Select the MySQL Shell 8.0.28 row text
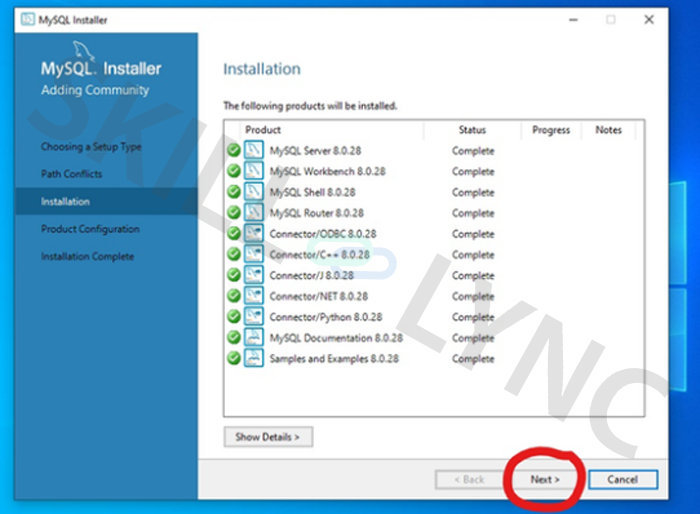The height and width of the screenshot is (514, 700). pyautogui.click(x=312, y=192)
